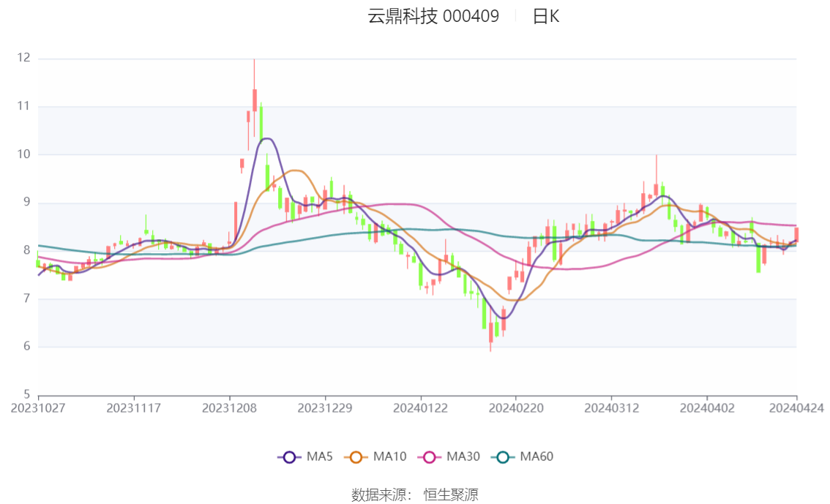
Task: Click the y-axis value 6
Action: click(x=26, y=347)
